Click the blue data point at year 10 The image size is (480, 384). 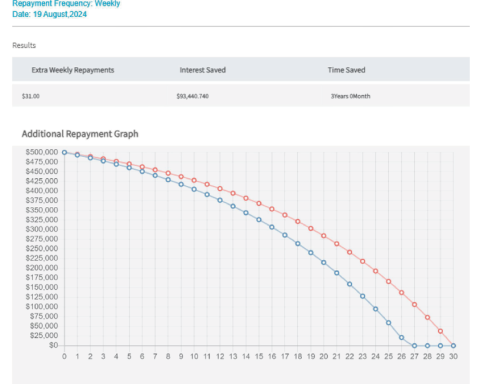194,189
